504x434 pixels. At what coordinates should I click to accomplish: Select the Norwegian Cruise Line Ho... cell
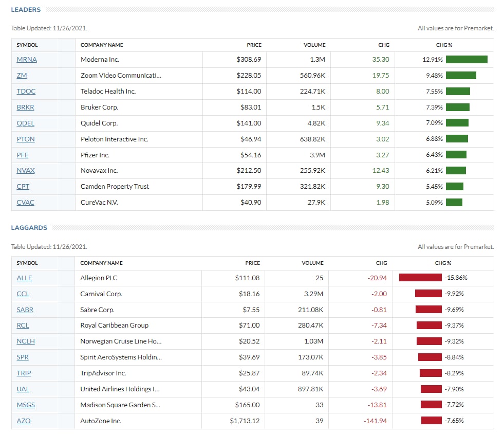click(121, 341)
